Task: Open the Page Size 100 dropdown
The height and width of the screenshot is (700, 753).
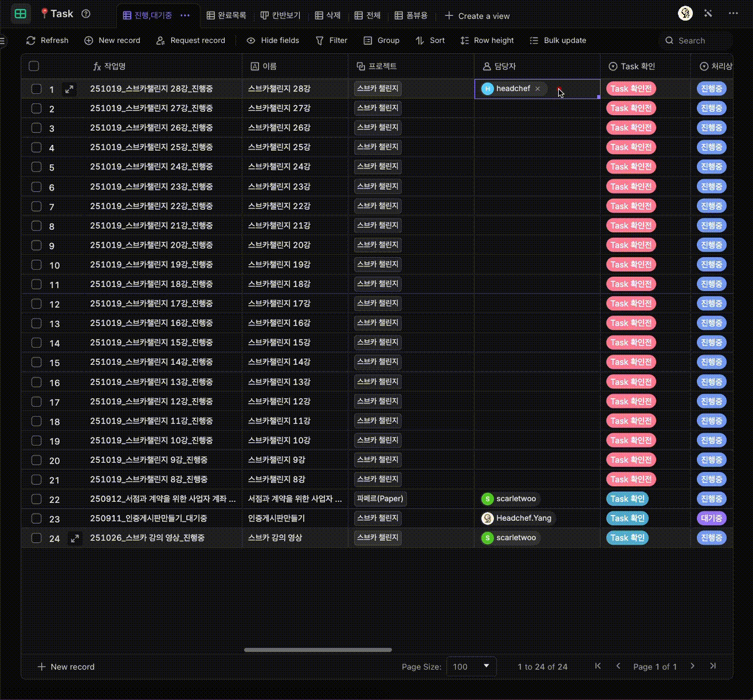Action: [x=471, y=666]
